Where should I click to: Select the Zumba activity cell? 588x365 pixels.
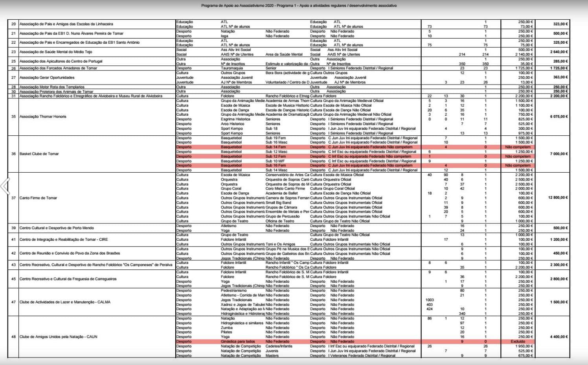click(226, 328)
